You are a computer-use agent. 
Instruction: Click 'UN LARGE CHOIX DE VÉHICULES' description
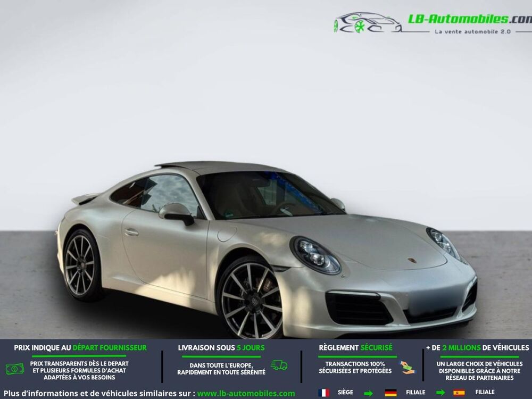point(479,371)
